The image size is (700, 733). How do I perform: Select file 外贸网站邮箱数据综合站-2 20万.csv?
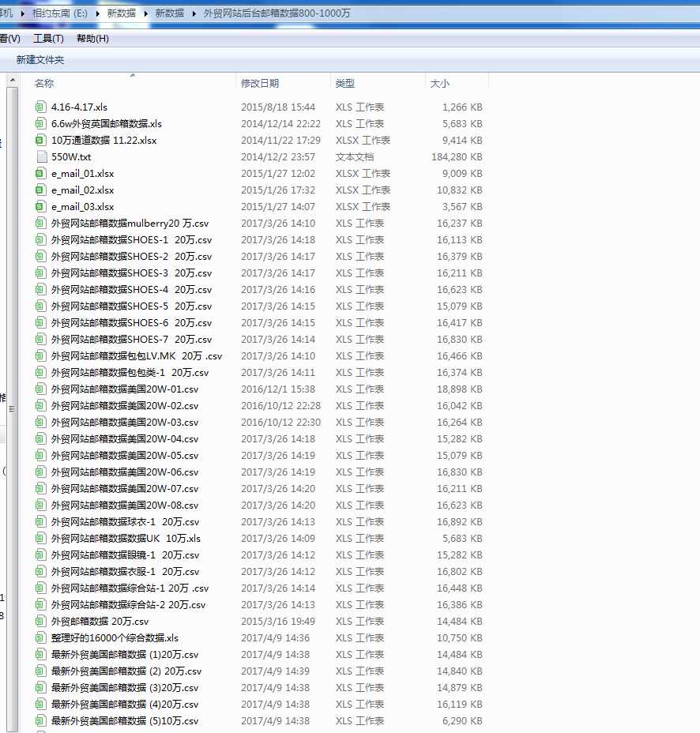click(x=129, y=605)
